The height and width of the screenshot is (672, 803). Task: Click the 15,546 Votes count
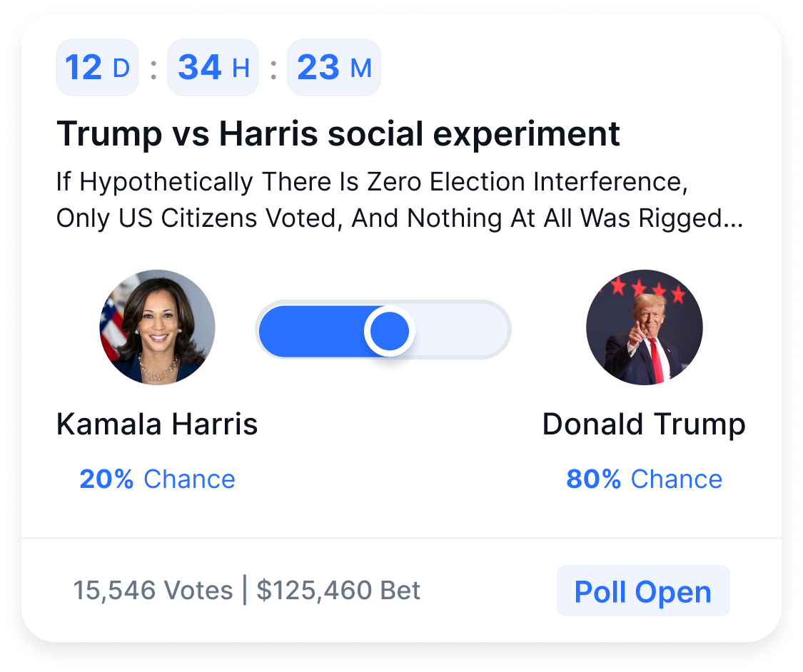(153, 591)
